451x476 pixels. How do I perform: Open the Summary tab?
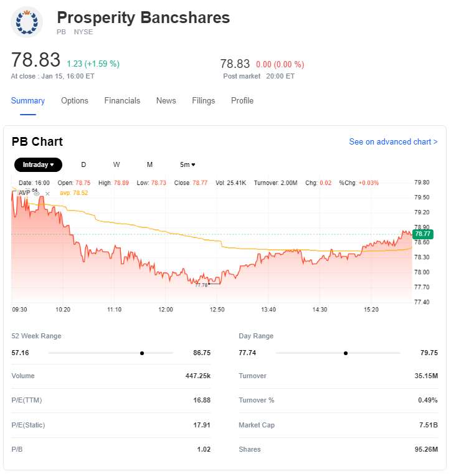pyautogui.click(x=28, y=101)
